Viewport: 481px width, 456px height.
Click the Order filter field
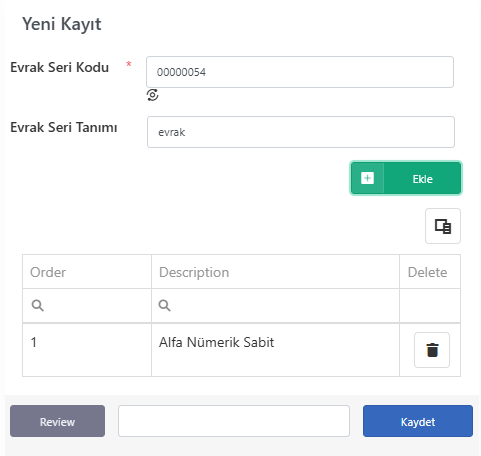[87, 306]
